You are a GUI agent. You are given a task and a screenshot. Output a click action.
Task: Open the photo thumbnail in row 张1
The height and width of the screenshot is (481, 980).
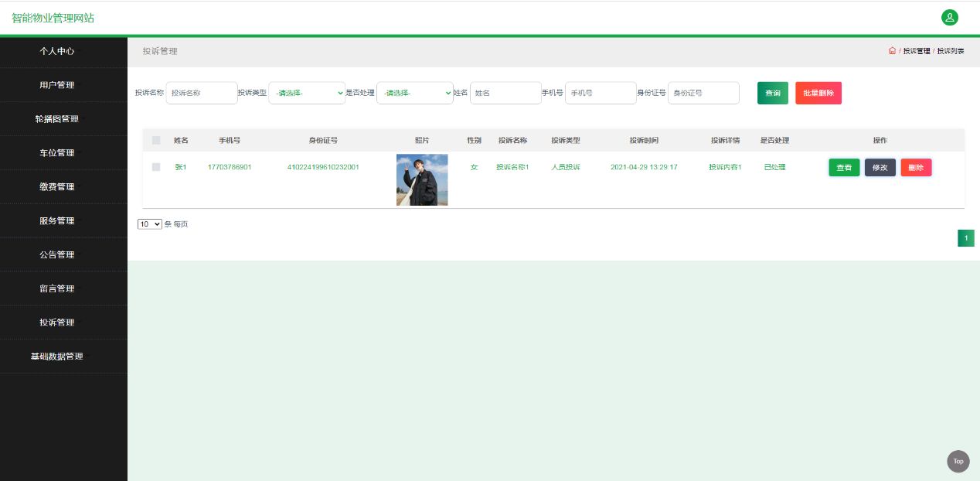(x=422, y=179)
